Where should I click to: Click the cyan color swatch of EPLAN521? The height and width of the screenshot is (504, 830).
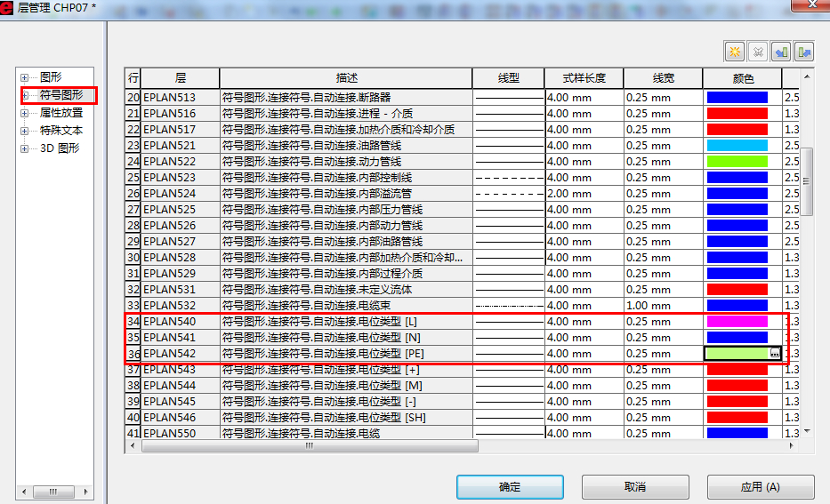click(x=737, y=146)
